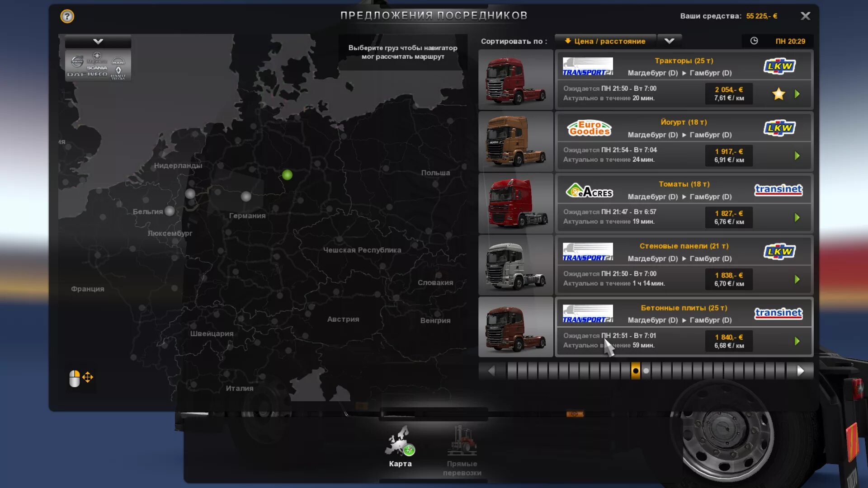Select the highlighted page indicator dot
868x488 pixels.
[x=636, y=371]
